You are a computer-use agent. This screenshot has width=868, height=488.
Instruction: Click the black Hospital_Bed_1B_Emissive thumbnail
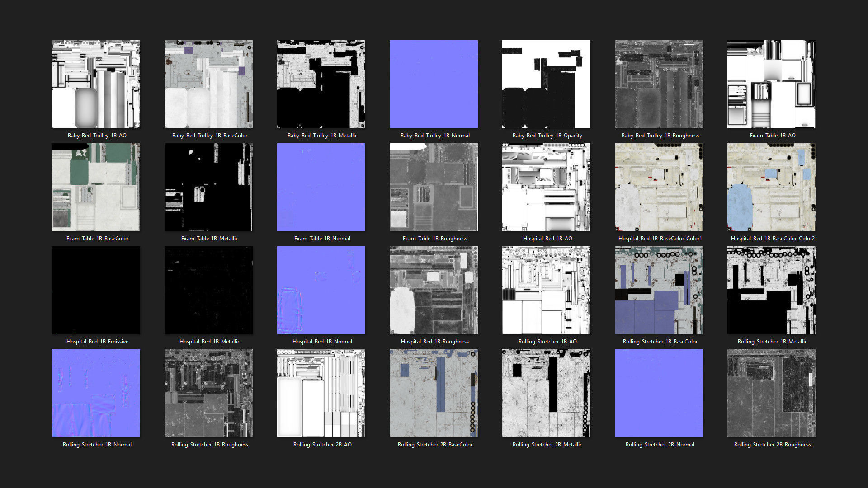(96, 290)
